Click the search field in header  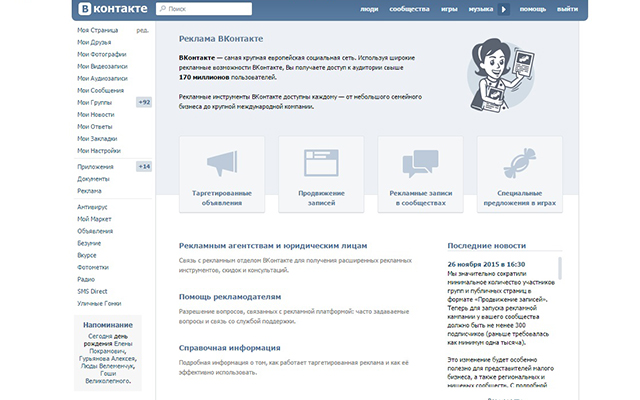[x=204, y=9]
